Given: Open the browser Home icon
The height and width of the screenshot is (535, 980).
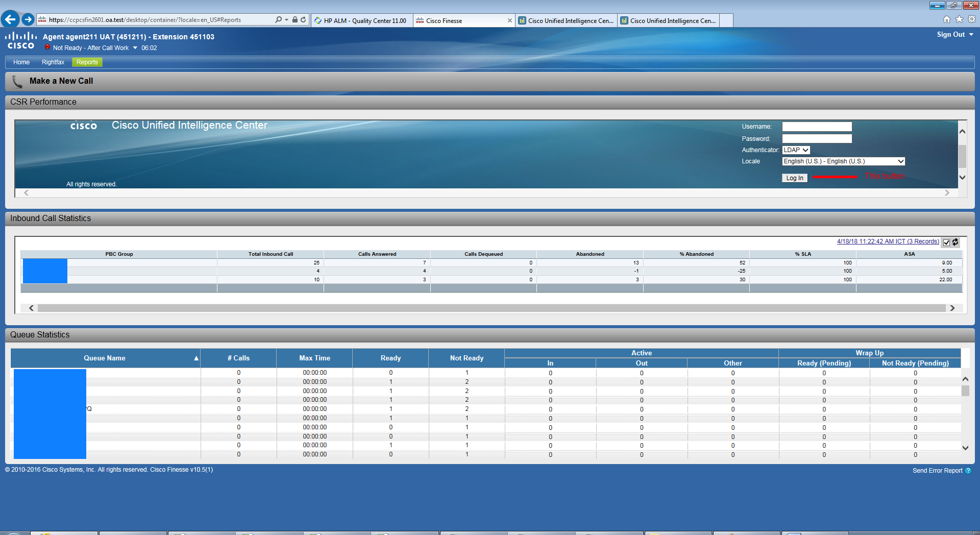Looking at the screenshot, I should pos(947,19).
